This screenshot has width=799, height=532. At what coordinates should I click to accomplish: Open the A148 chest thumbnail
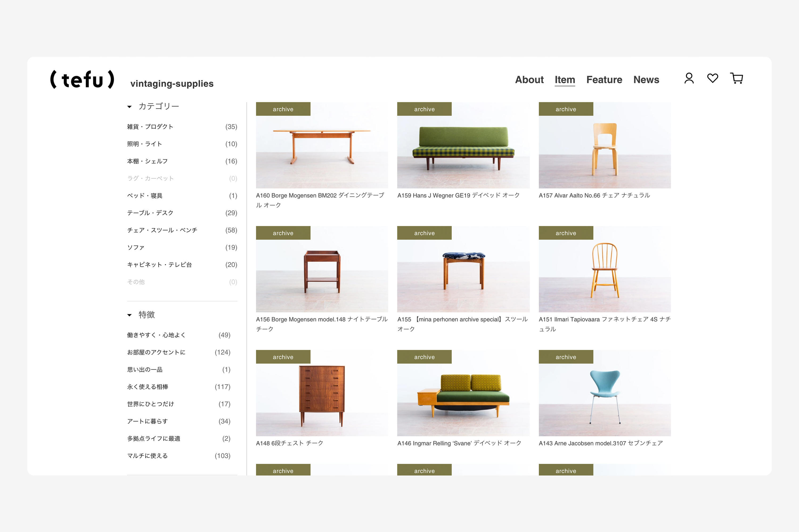tap(322, 393)
